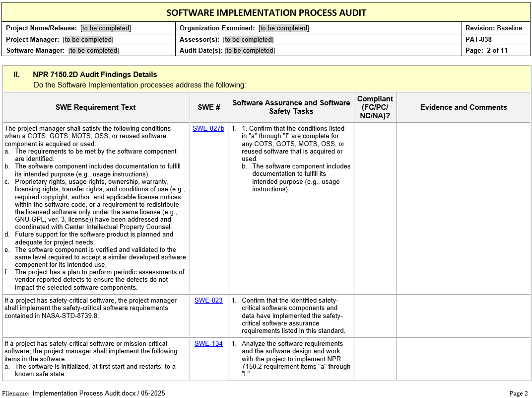Click the PAT-038 document number cell

478,40
